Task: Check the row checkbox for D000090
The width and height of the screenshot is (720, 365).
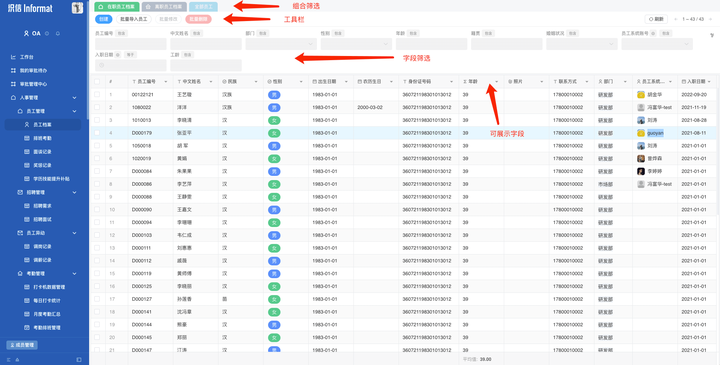Action: 97,209
